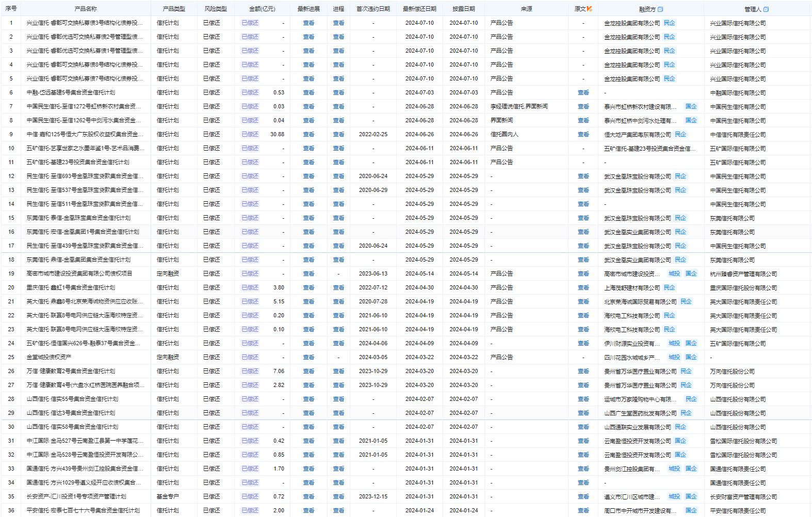Click amount 30.88 in row 9
This screenshot has height=517, width=812.
pos(277,135)
